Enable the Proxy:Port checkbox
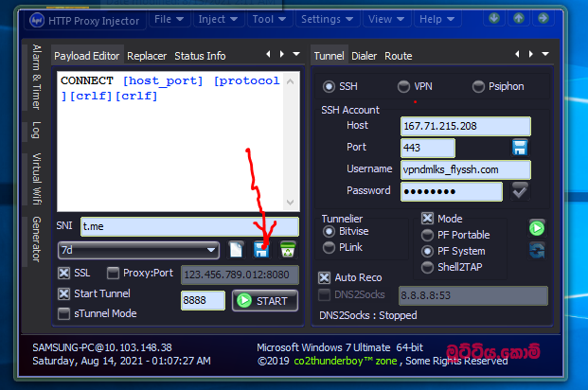 click(x=113, y=273)
